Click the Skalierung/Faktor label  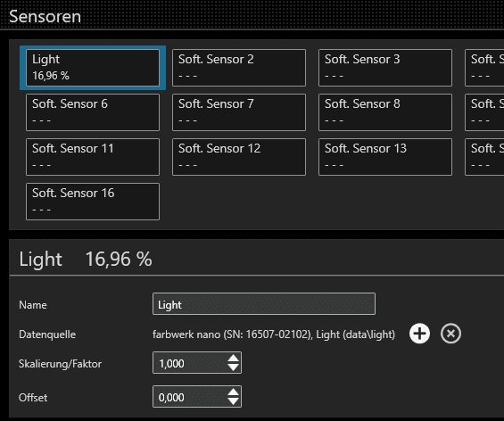[60, 364]
